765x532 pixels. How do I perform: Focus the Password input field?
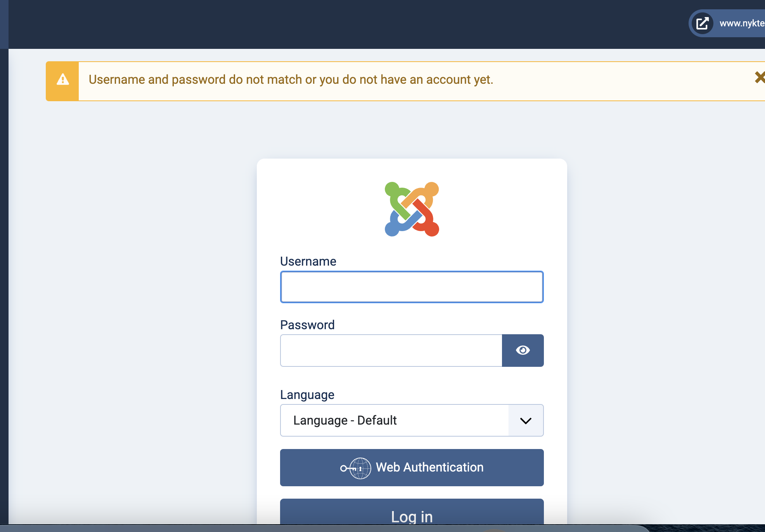[x=391, y=351]
